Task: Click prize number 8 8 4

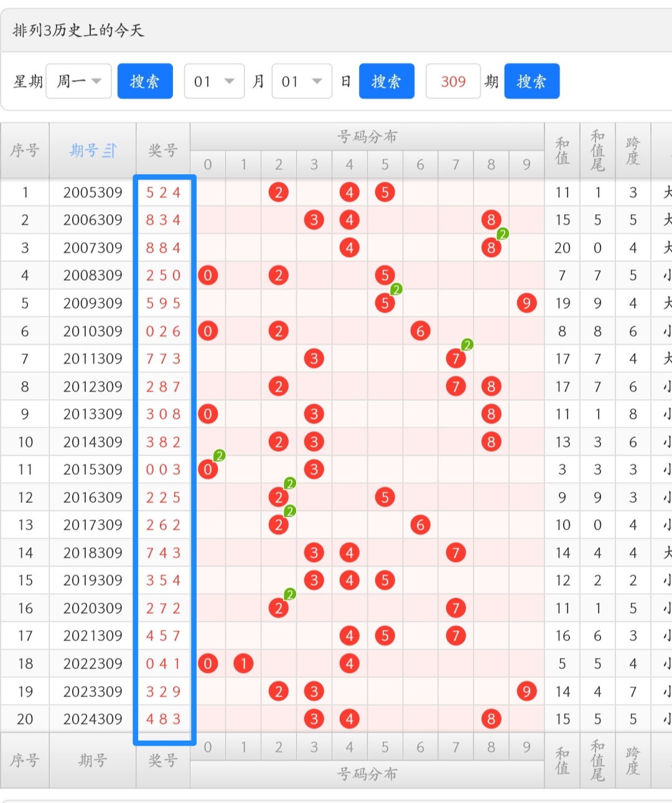Action: (163, 248)
